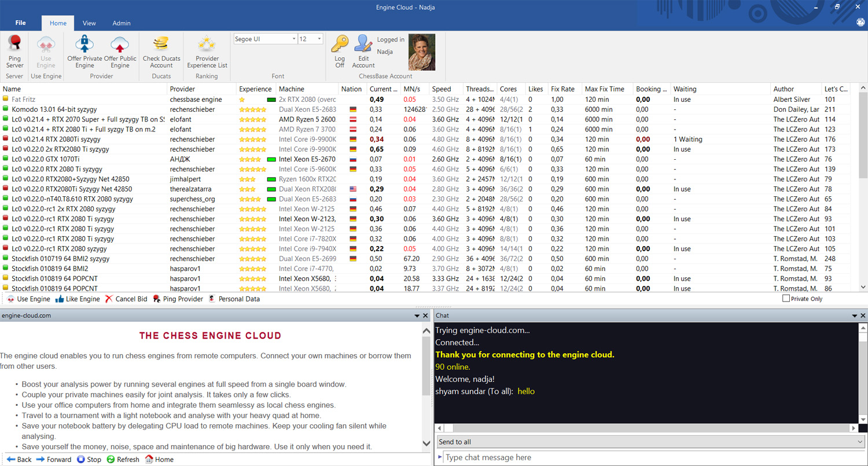Screen dimensions: 868x466
Task: Click the soccer ball icon top right
Action: click(860, 23)
